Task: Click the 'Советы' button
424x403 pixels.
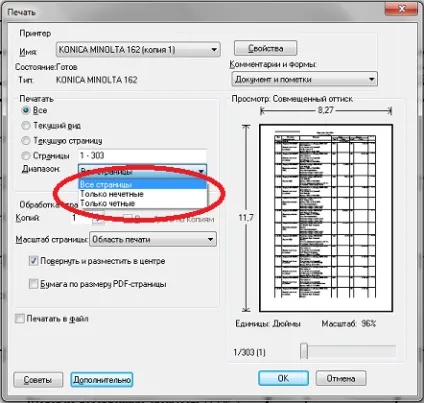Action: [x=38, y=380]
